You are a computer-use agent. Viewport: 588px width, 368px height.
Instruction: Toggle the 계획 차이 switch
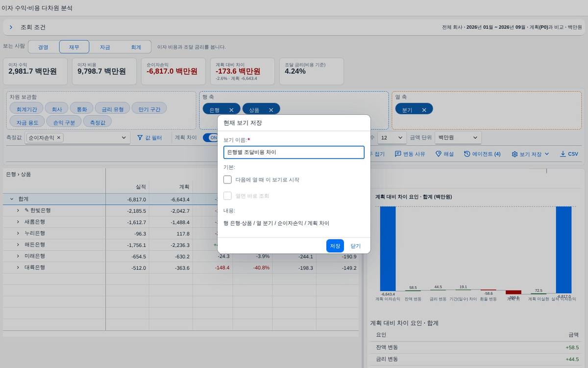(211, 138)
